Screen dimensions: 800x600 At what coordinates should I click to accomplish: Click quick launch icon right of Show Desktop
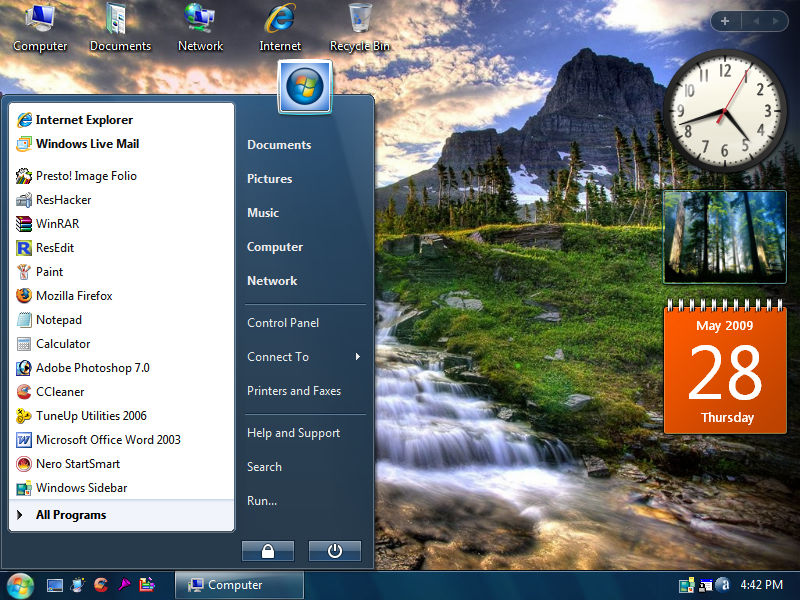click(78, 585)
